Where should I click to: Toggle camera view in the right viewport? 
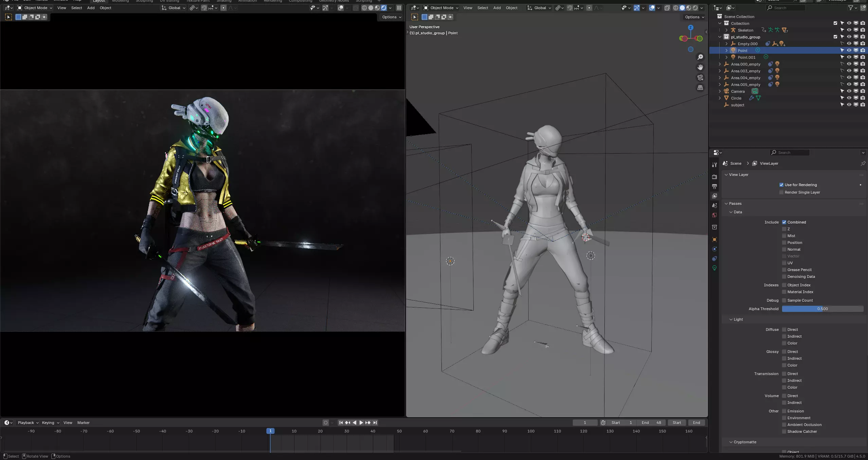point(700,77)
